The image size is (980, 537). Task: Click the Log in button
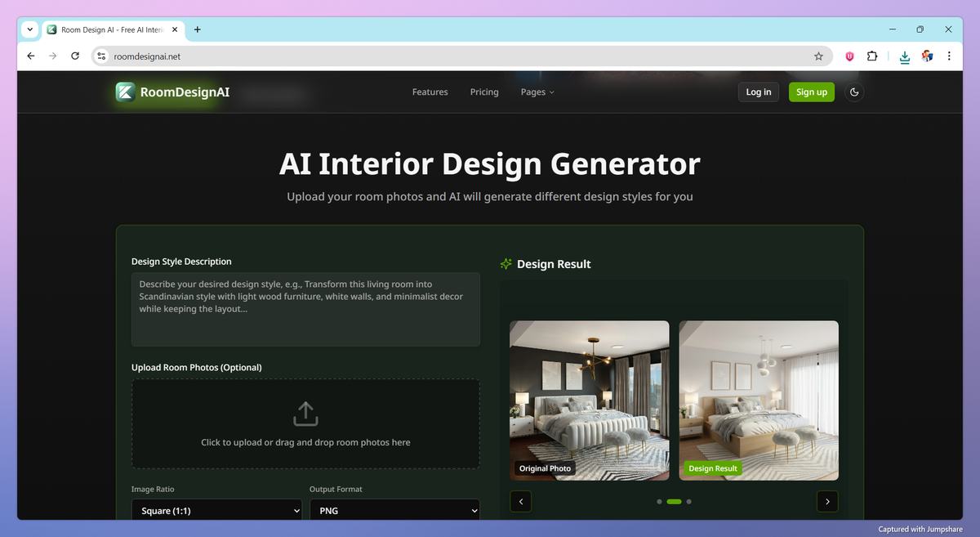758,92
